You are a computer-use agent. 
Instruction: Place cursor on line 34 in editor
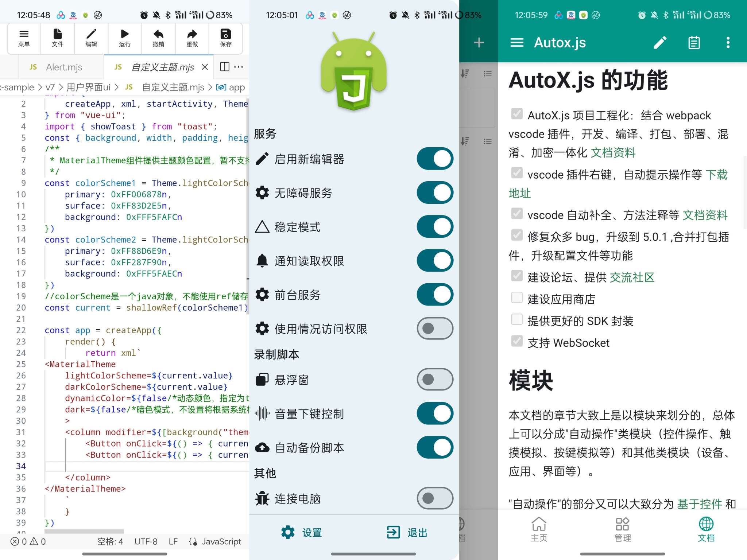(146, 466)
